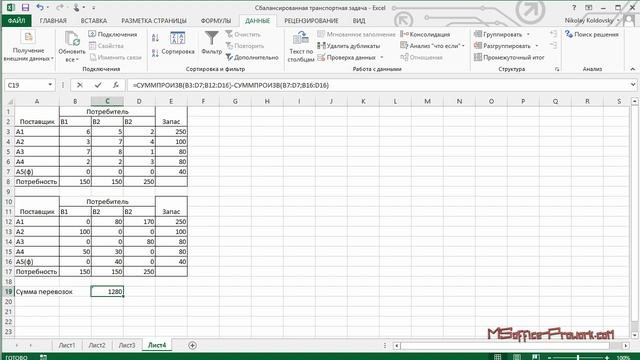The image size is (640, 360).
Task: Select cell D12 containing 170
Action: tap(139, 222)
